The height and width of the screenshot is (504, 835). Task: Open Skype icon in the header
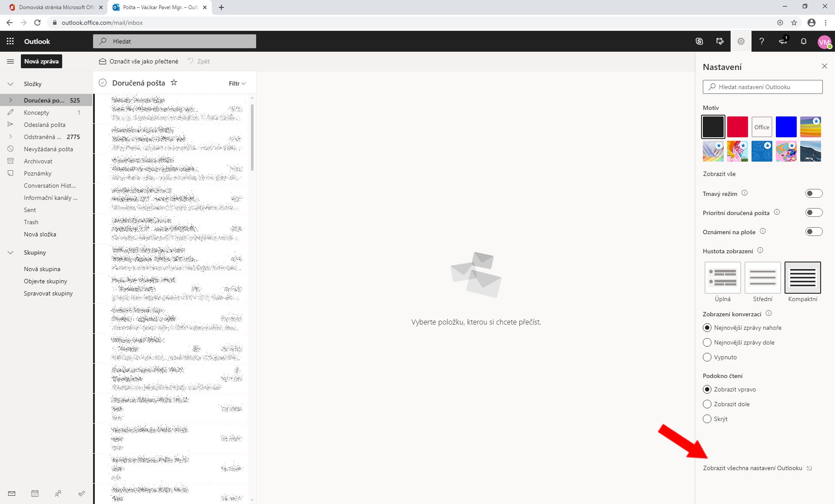coord(699,41)
